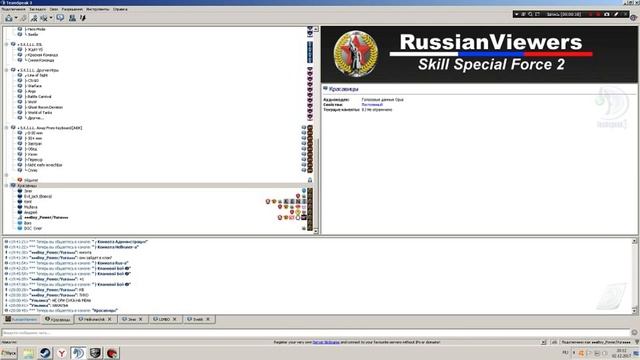Click the camera icon in recording overlay
640x360 pixels.
pyautogui.click(x=607, y=14)
